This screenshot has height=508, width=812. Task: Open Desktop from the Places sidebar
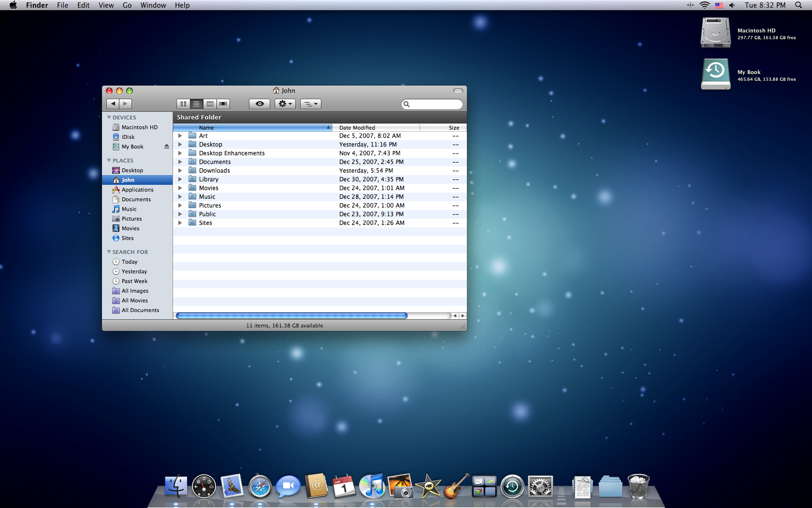137,170
